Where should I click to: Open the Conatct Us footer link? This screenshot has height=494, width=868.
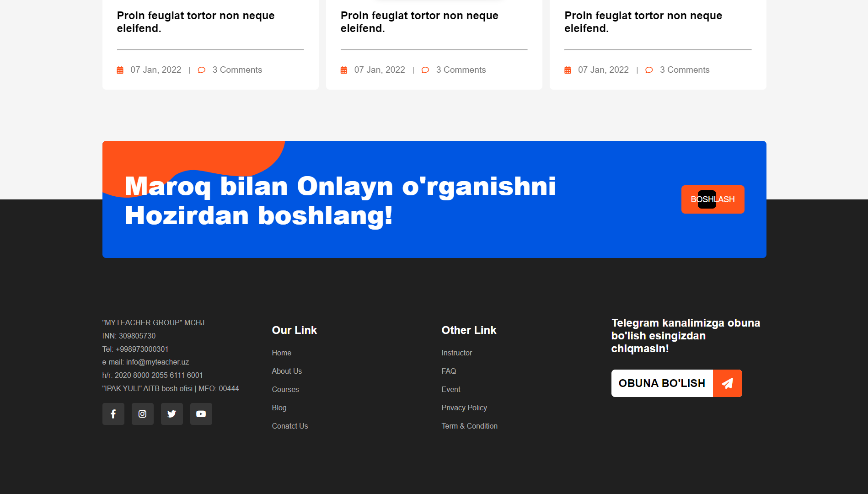coord(290,426)
